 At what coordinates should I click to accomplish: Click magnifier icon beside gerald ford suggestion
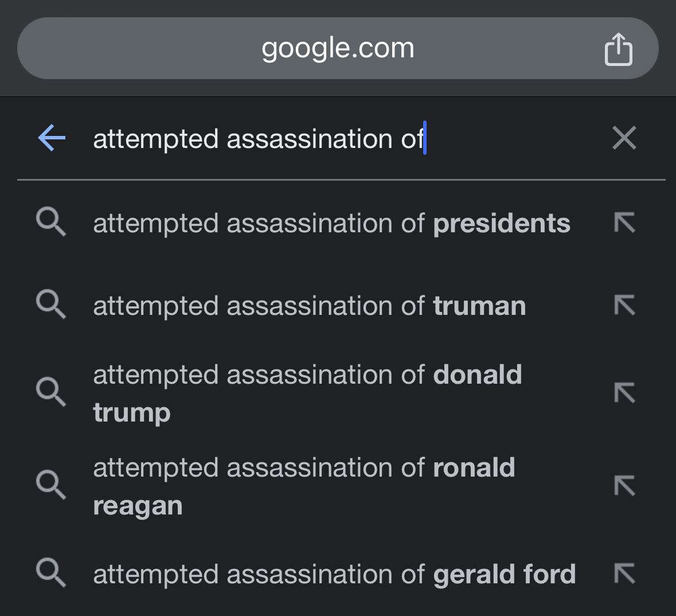(51, 572)
